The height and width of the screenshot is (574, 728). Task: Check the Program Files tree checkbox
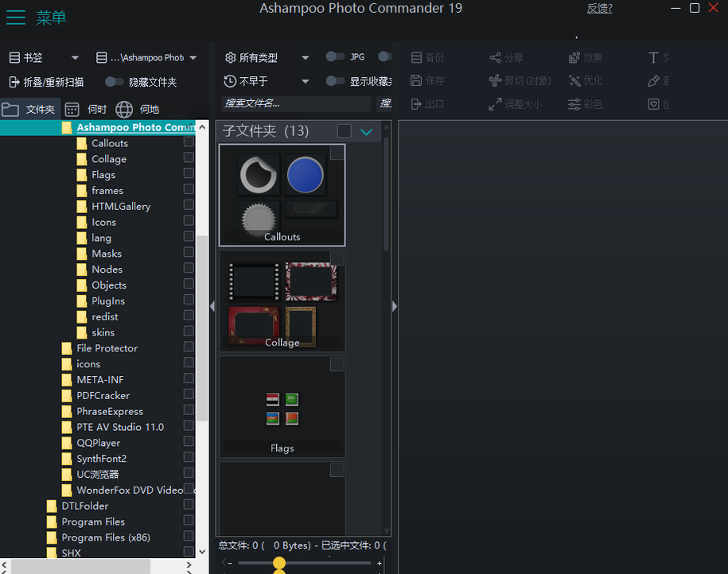coord(189,520)
